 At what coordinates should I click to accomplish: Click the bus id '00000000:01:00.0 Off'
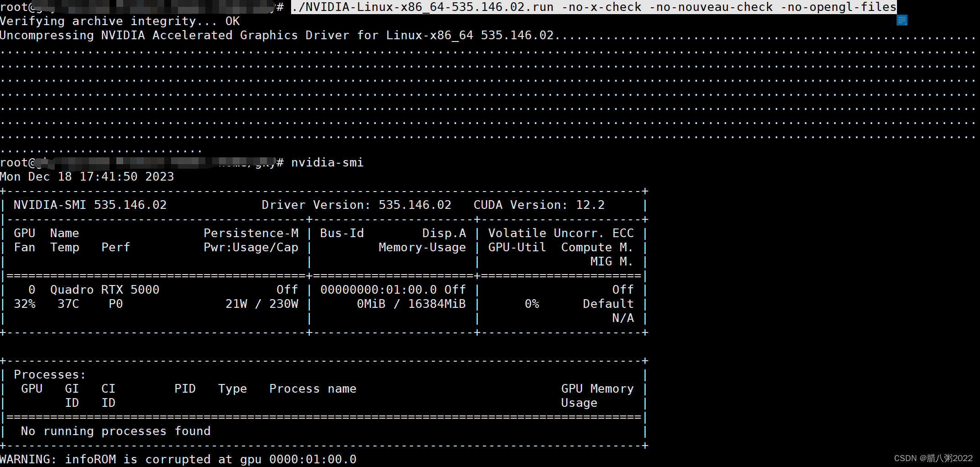[x=393, y=290]
